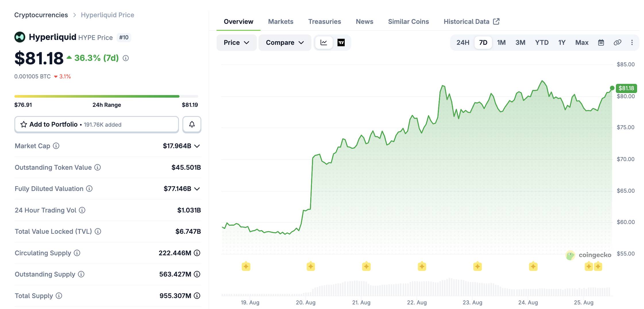This screenshot has height=309, width=644.
Task: Click info icon next to Market Cap
Action: pyautogui.click(x=56, y=146)
